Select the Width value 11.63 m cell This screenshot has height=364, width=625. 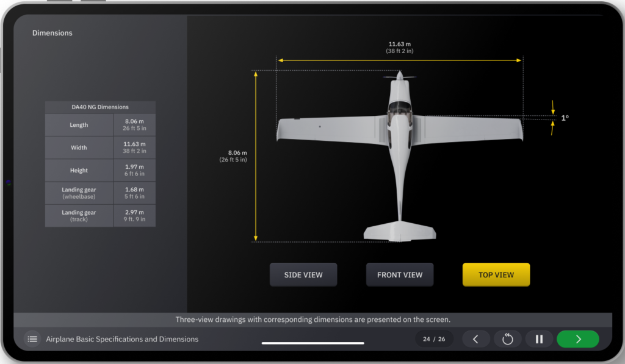click(134, 148)
